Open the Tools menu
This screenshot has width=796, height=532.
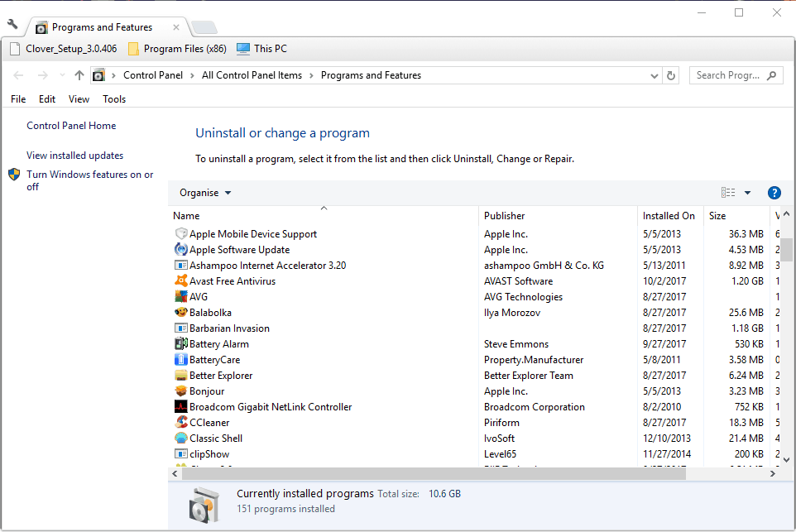pyautogui.click(x=114, y=99)
